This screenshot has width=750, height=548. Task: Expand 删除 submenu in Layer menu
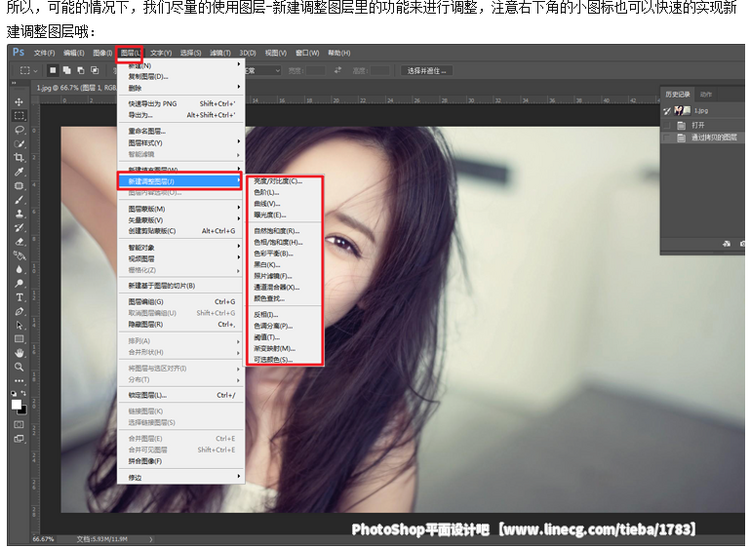pos(180,88)
